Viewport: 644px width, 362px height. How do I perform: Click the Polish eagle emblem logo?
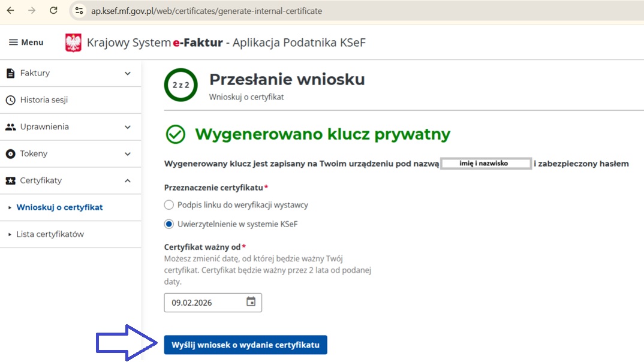[73, 43]
